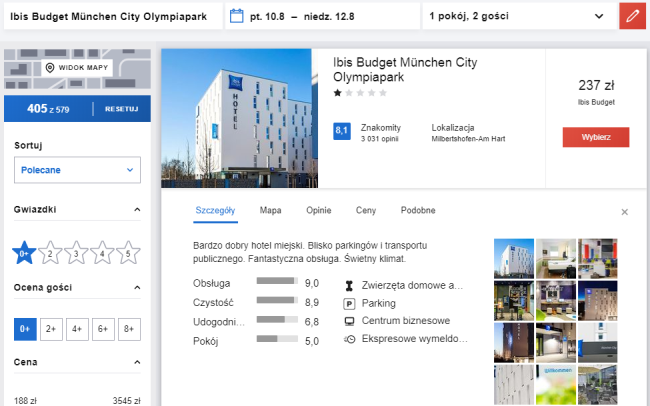Viewport: 650px width, 406px height.
Task: Click the Ibis Budget provider label
Action: [596, 102]
